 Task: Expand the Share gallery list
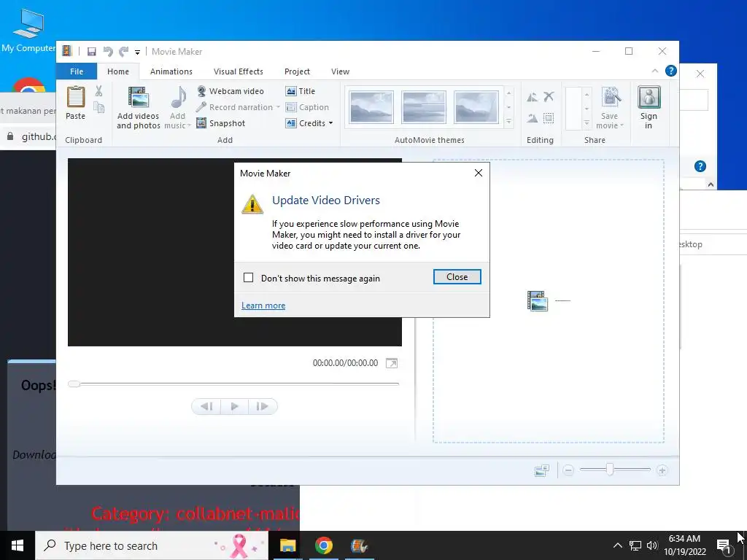(587, 124)
